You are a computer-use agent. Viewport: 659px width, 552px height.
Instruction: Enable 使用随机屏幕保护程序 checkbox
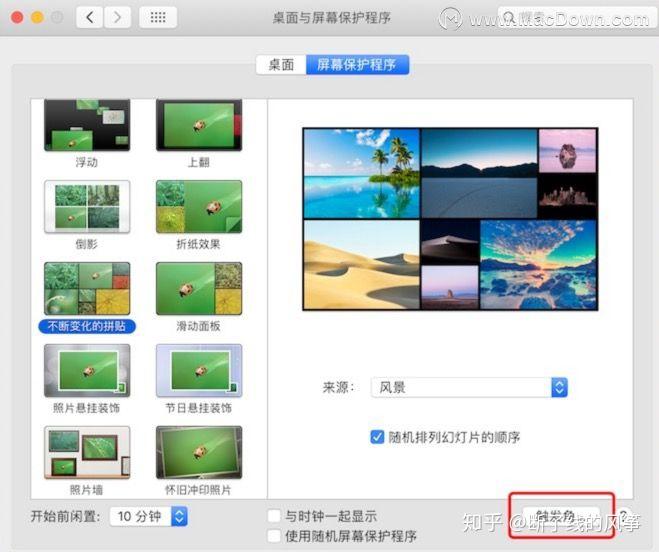coord(274,536)
